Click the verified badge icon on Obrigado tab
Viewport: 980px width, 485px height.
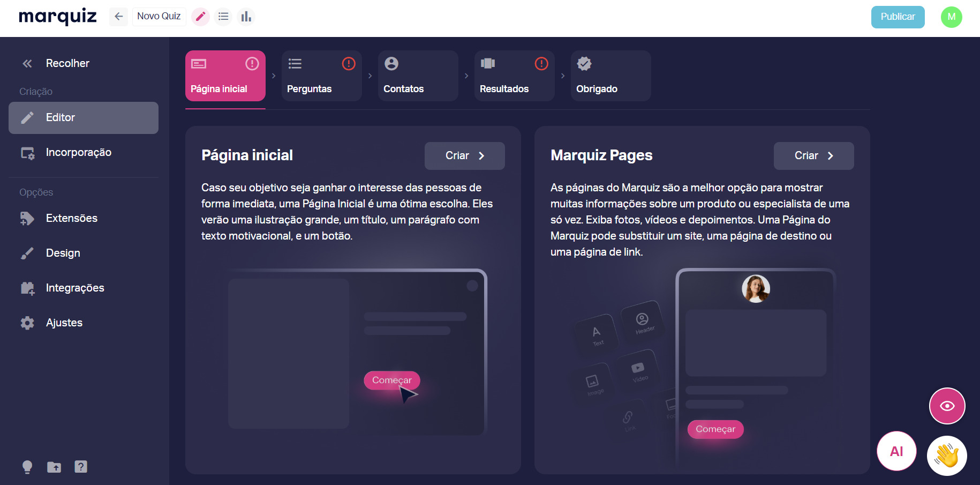click(x=584, y=64)
